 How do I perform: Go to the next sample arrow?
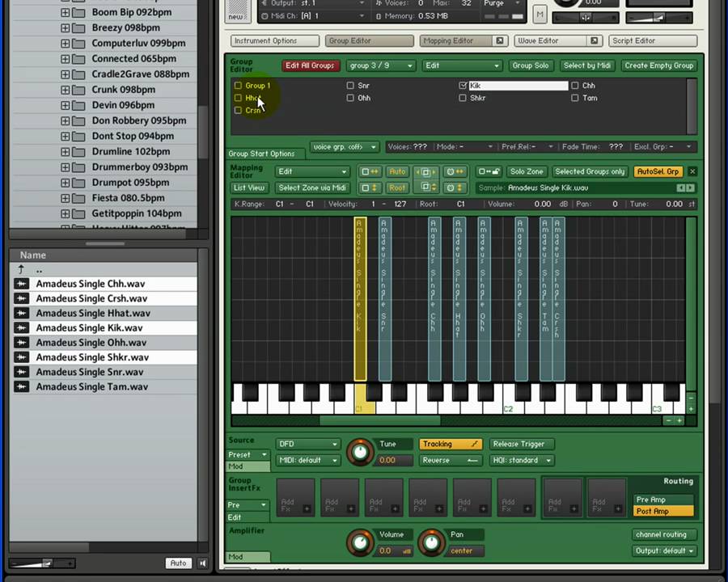coord(690,188)
